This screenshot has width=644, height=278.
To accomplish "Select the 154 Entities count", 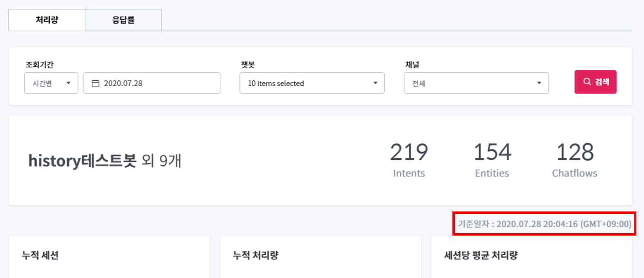I will 492,160.
